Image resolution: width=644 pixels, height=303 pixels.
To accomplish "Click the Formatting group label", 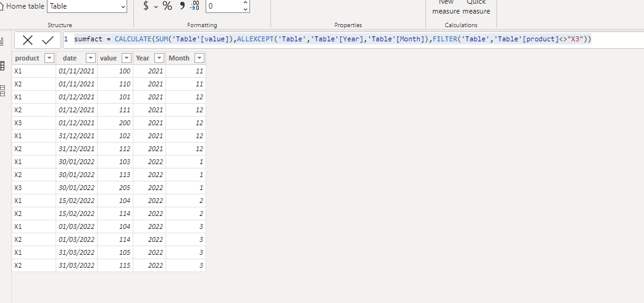I will coord(202,25).
